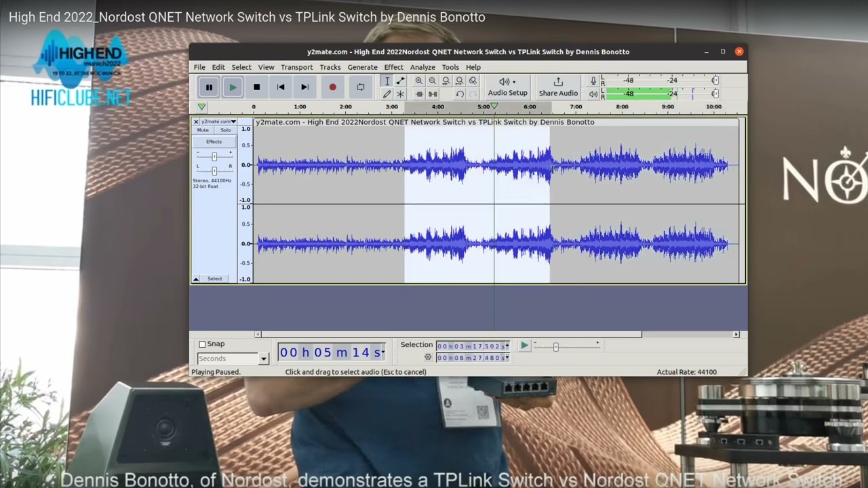The image size is (868, 488).
Task: Fit project to width zoom icon
Action: [x=460, y=81]
